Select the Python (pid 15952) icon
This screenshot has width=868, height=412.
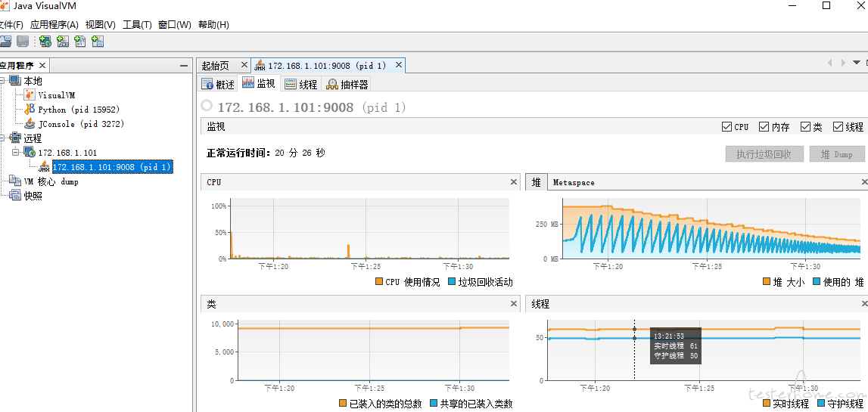click(30, 110)
